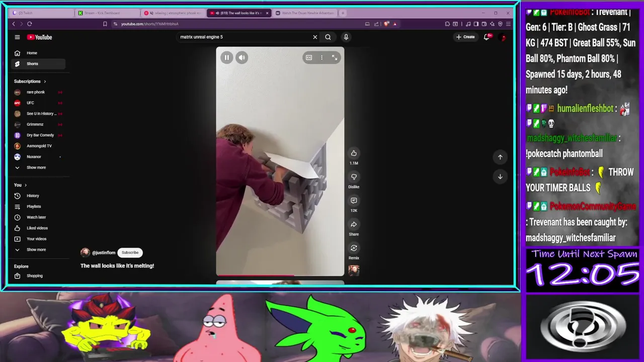Pause the playing Short
The image size is (644, 362).
[x=227, y=58]
